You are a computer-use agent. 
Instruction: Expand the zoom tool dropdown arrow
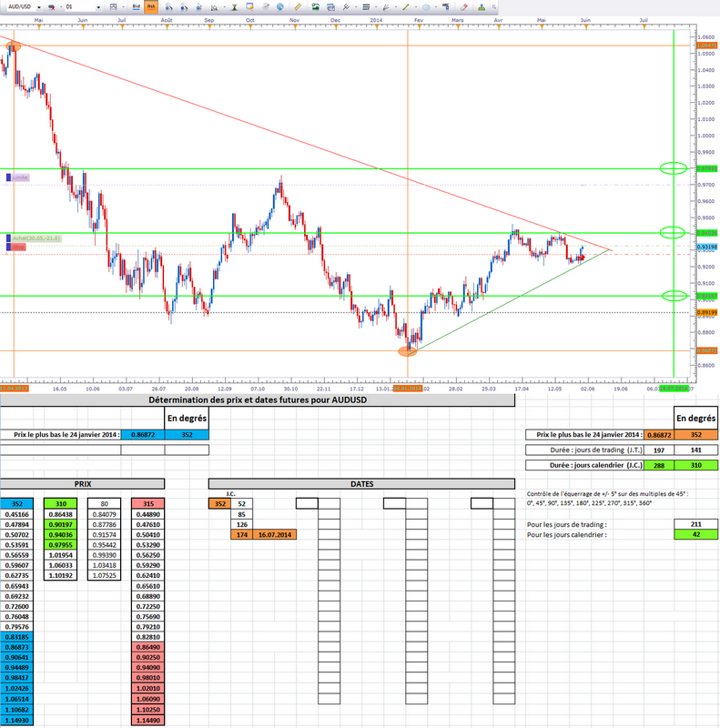pyautogui.click(x=224, y=7)
